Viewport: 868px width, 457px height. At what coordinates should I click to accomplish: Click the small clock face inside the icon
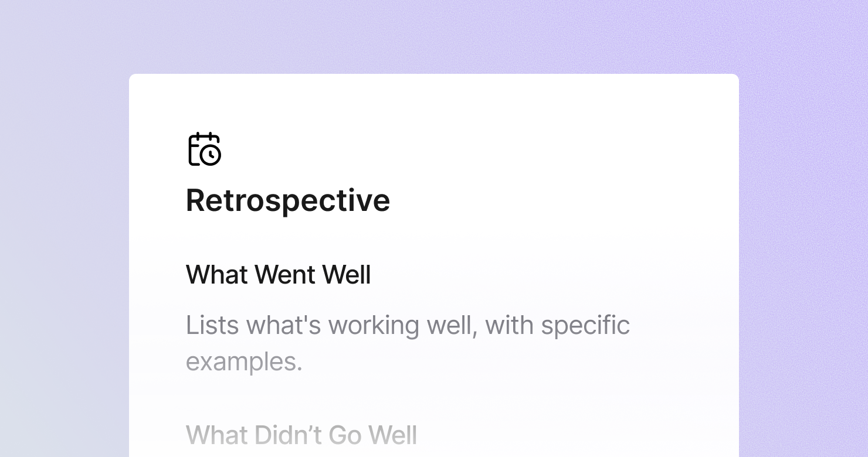[210, 155]
